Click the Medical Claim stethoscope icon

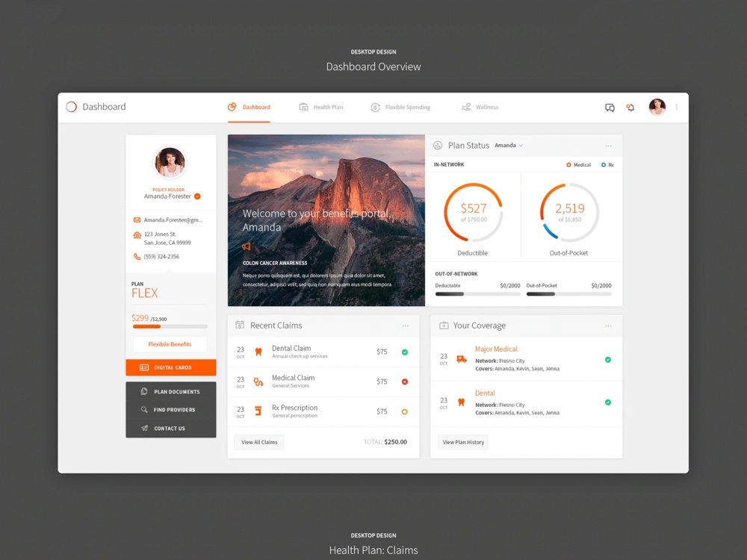pyautogui.click(x=258, y=382)
